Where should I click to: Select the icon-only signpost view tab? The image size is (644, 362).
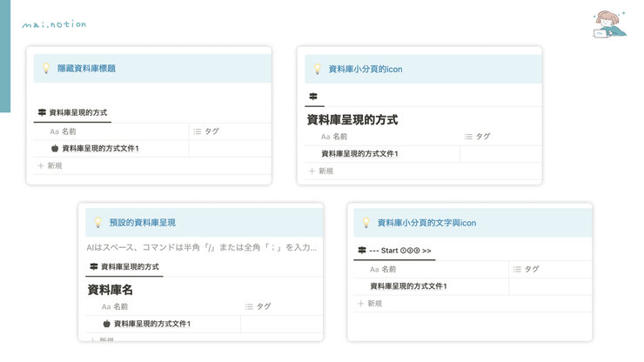313,97
